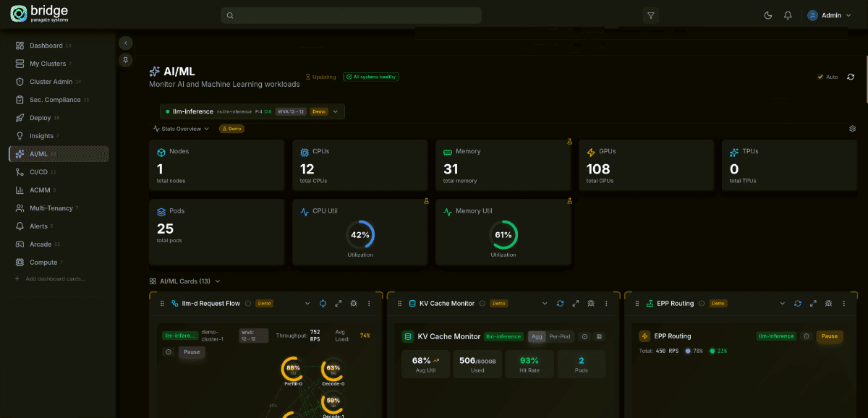The width and height of the screenshot is (868, 418).
Task: Open the Admin user dropdown
Action: click(828, 15)
